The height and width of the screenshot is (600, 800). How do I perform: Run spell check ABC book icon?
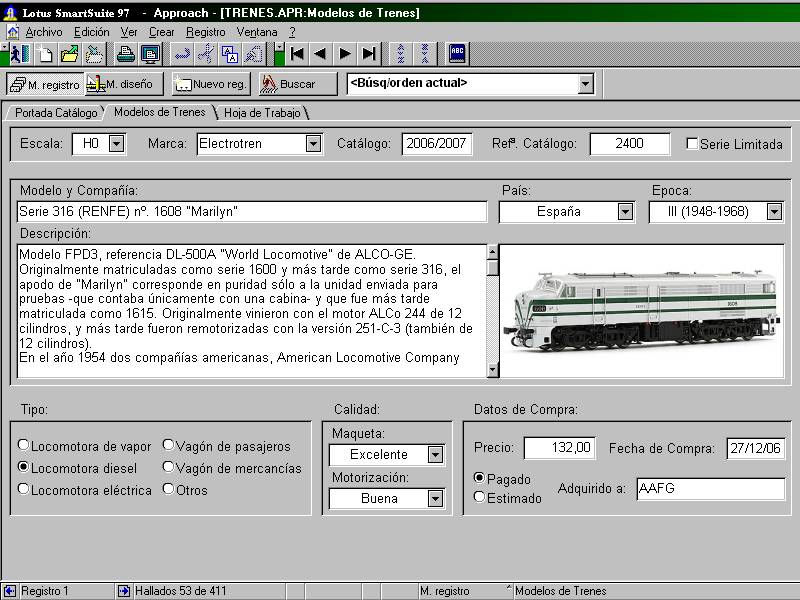coord(457,54)
